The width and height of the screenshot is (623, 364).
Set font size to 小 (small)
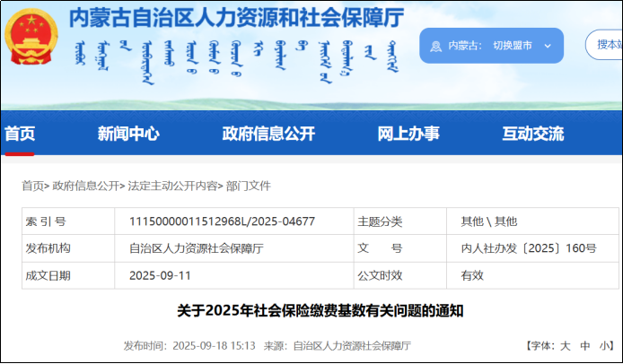(604, 345)
